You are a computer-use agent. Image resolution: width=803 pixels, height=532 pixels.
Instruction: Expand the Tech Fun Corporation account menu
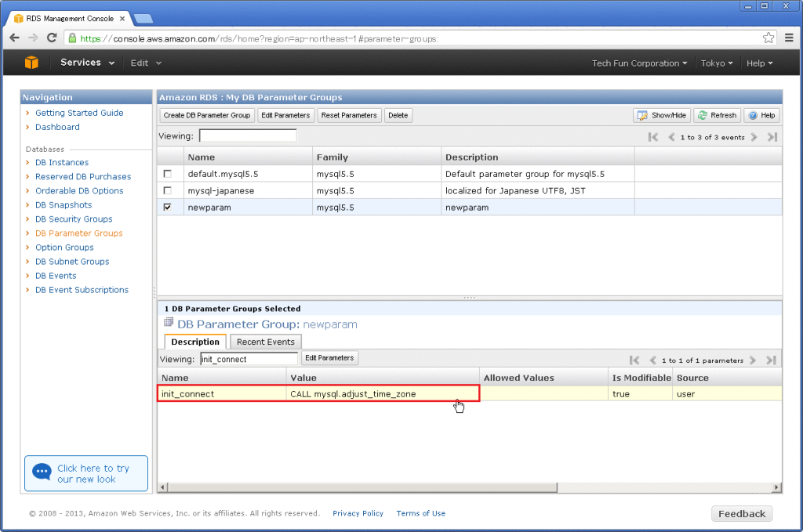click(x=639, y=63)
